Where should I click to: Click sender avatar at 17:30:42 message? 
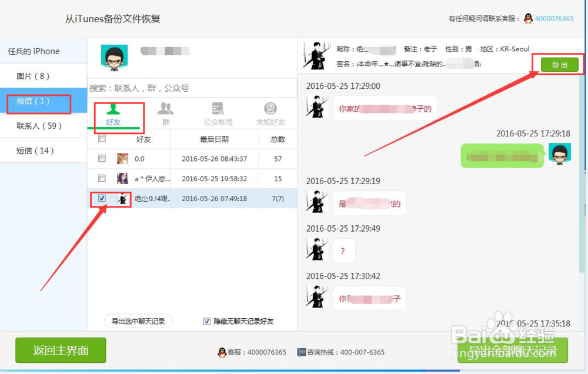click(x=318, y=297)
